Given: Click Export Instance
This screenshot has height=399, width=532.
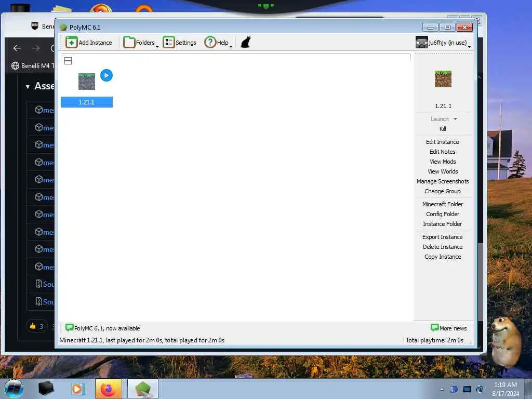Looking at the screenshot, I should (x=443, y=237).
